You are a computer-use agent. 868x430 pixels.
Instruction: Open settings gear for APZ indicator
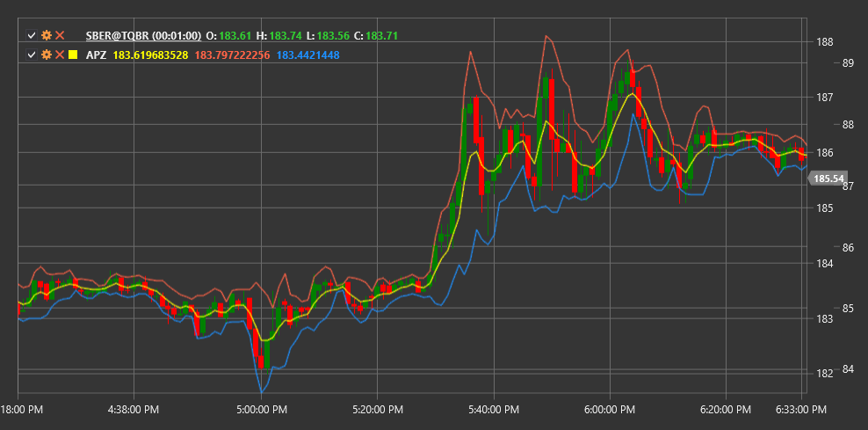point(47,55)
